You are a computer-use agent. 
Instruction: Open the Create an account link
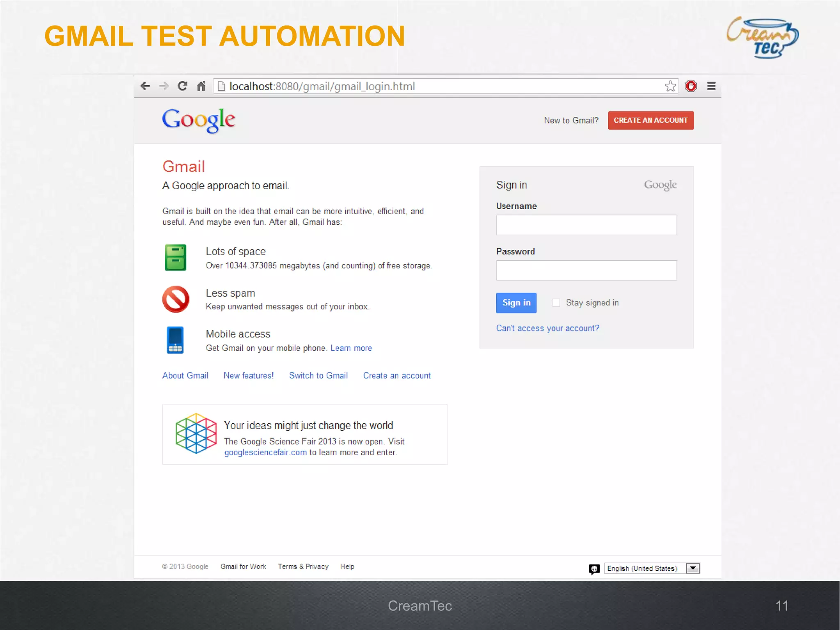point(397,376)
